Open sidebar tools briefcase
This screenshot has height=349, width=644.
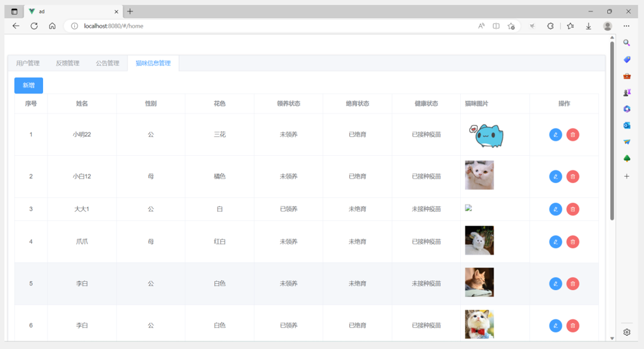pyautogui.click(x=627, y=76)
